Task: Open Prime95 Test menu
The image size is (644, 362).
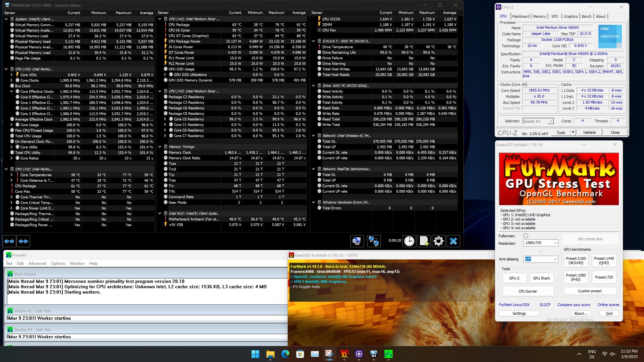Action: coord(9,263)
